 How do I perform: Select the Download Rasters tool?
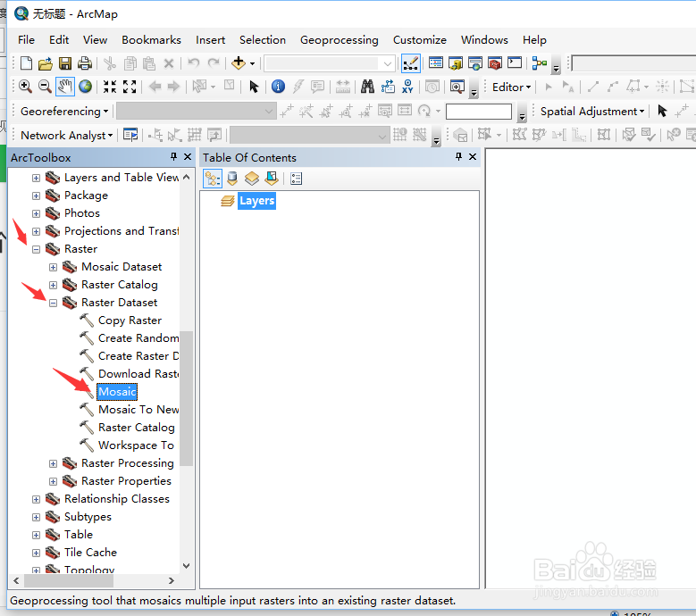(138, 374)
